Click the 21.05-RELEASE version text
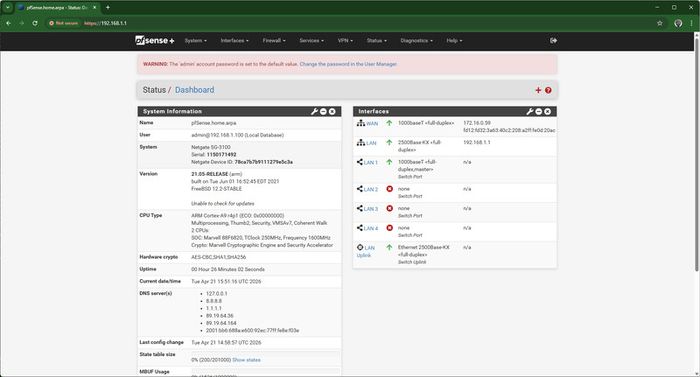 210,174
